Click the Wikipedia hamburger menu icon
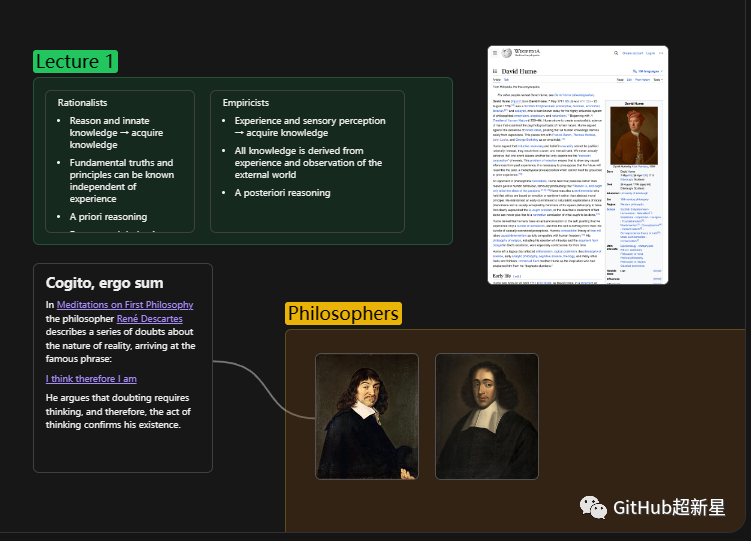 tap(495, 53)
